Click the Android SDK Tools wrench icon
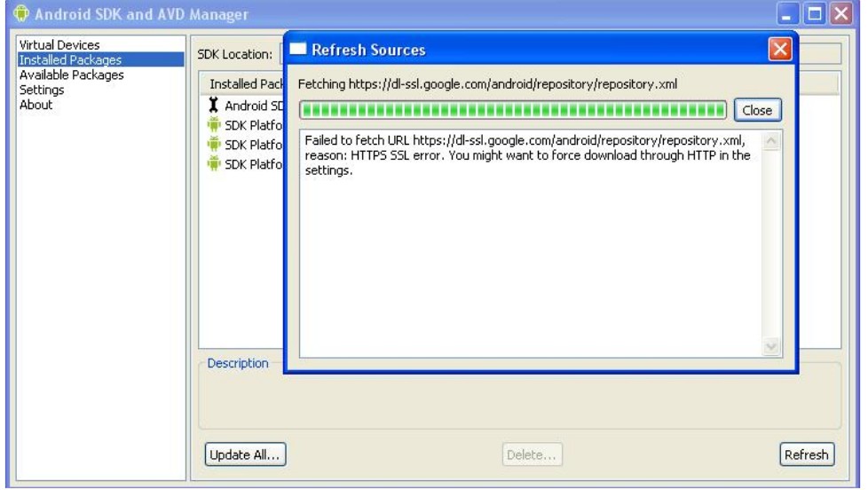The image size is (868, 490). click(213, 105)
